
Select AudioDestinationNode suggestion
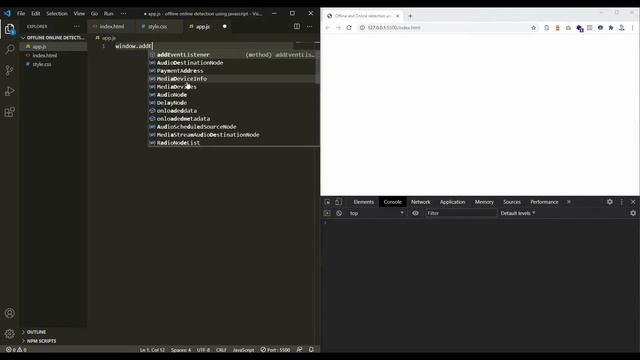232,63
